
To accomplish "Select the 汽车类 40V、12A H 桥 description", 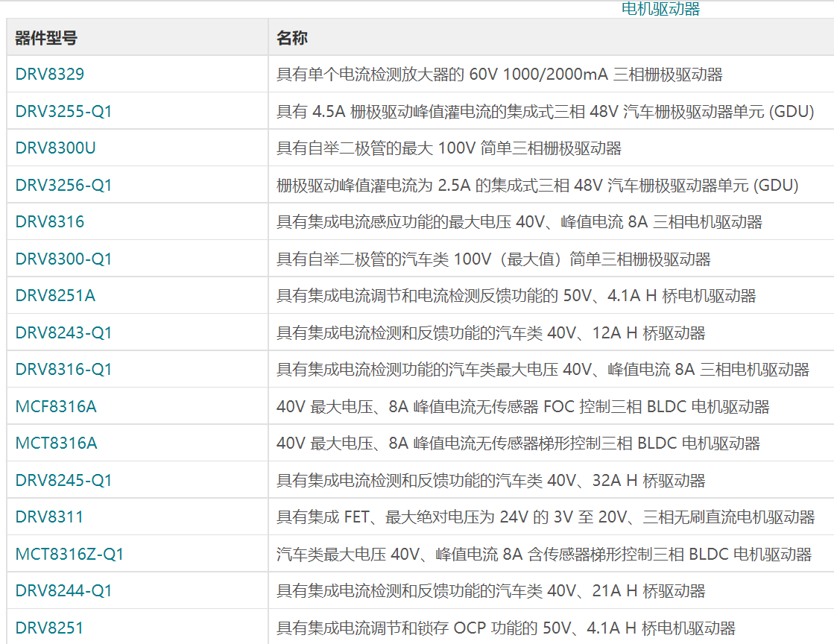I will (491, 333).
